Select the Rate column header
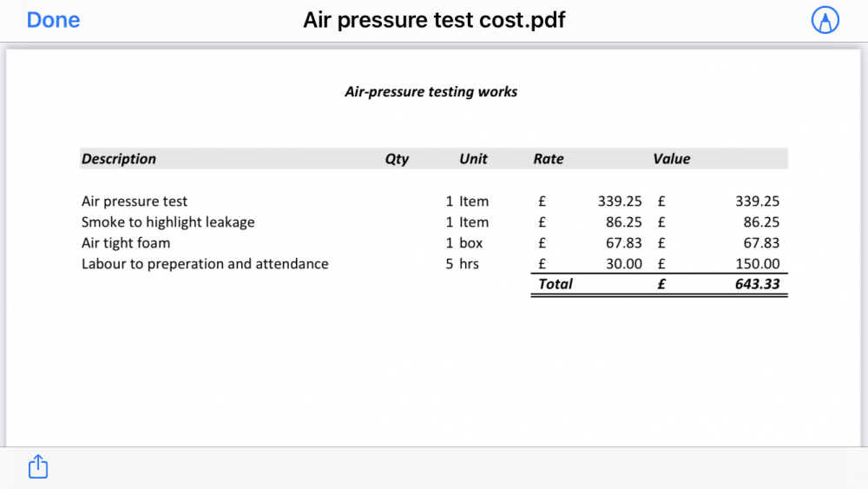This screenshot has height=489, width=868. tap(548, 159)
